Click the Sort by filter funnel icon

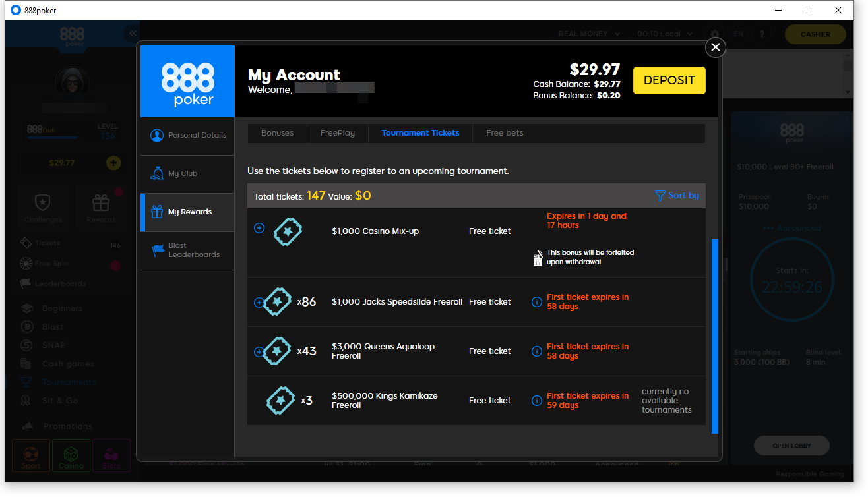pos(660,196)
